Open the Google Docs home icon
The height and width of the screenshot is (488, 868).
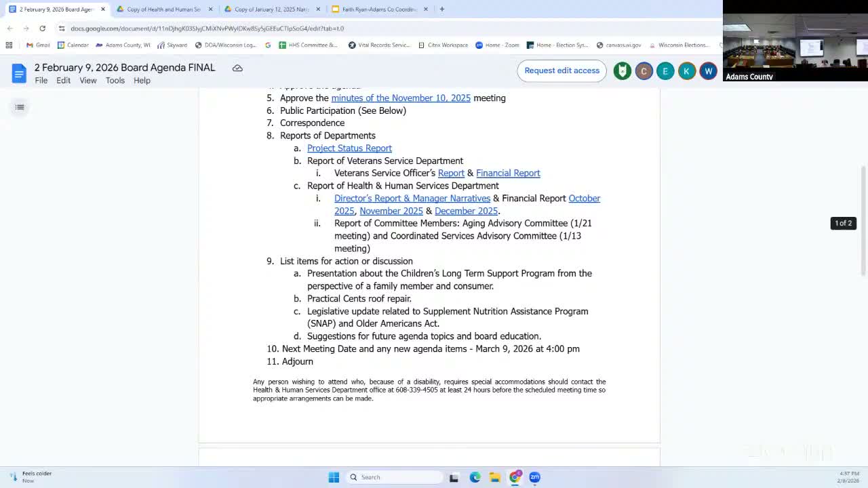pos(19,73)
